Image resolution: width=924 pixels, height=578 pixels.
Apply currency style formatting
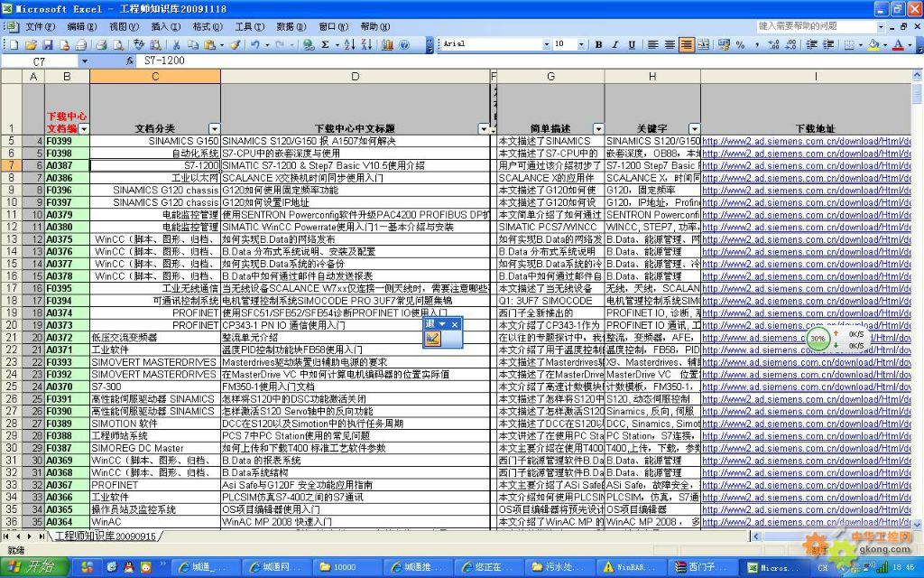(724, 44)
